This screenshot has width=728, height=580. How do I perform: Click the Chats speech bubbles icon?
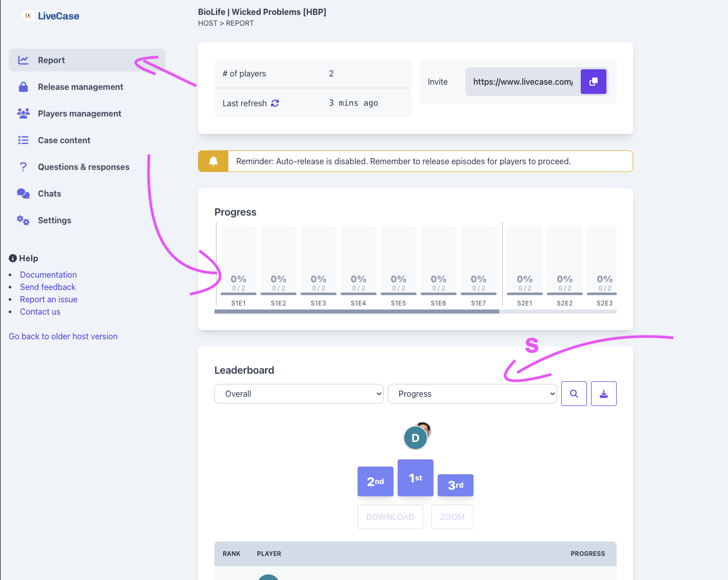click(x=23, y=194)
